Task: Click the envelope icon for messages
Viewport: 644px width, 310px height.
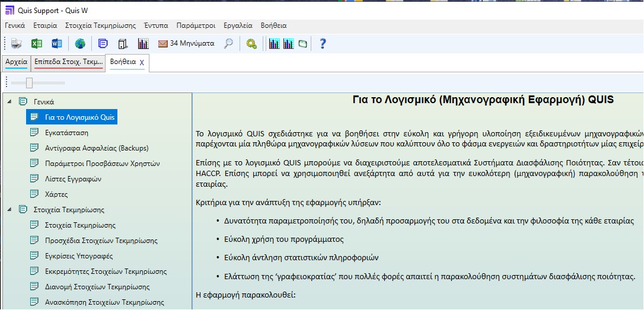Action: 163,43
